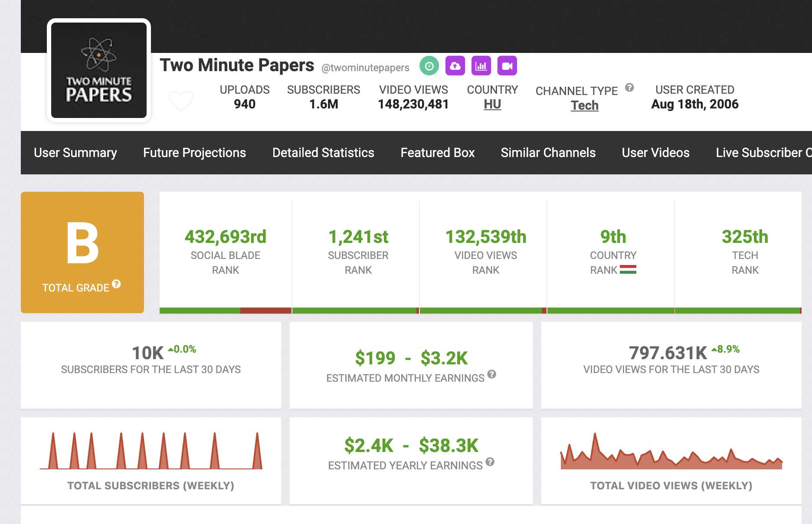This screenshot has width=812, height=524.
Task: Go to the Featured Box tab
Action: click(438, 153)
